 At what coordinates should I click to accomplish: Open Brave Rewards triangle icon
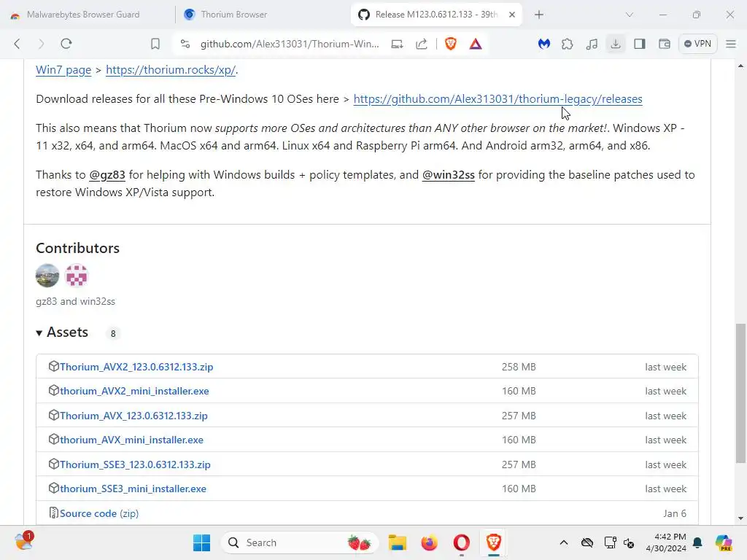(476, 44)
